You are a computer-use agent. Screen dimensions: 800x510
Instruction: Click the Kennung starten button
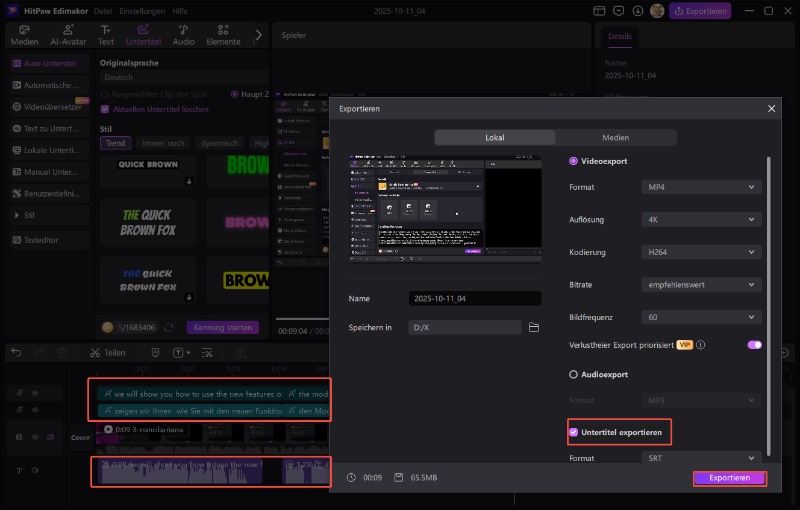(x=222, y=327)
